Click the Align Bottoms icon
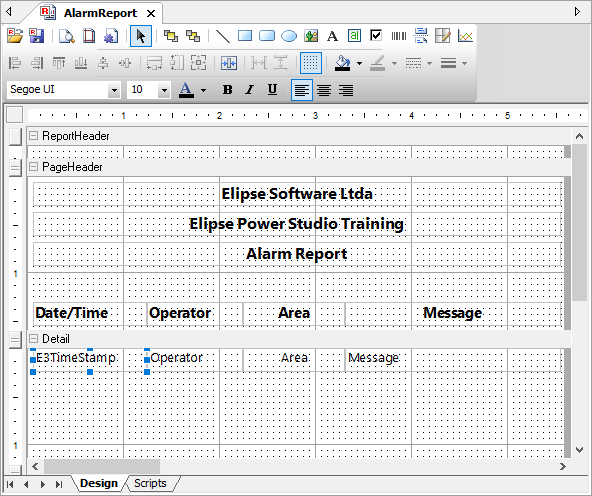 81,63
